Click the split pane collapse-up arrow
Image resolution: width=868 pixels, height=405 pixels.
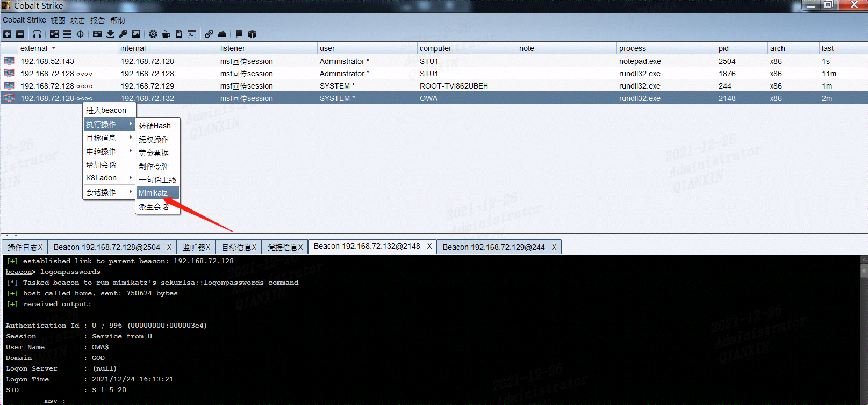[7, 235]
